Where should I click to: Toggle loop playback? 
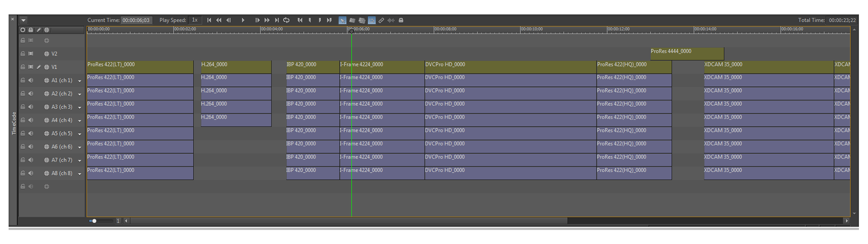coord(287,20)
